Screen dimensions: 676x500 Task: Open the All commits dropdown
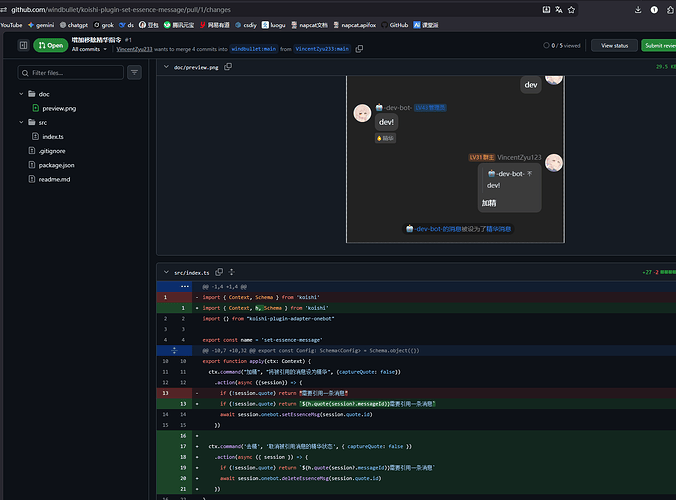(89, 49)
